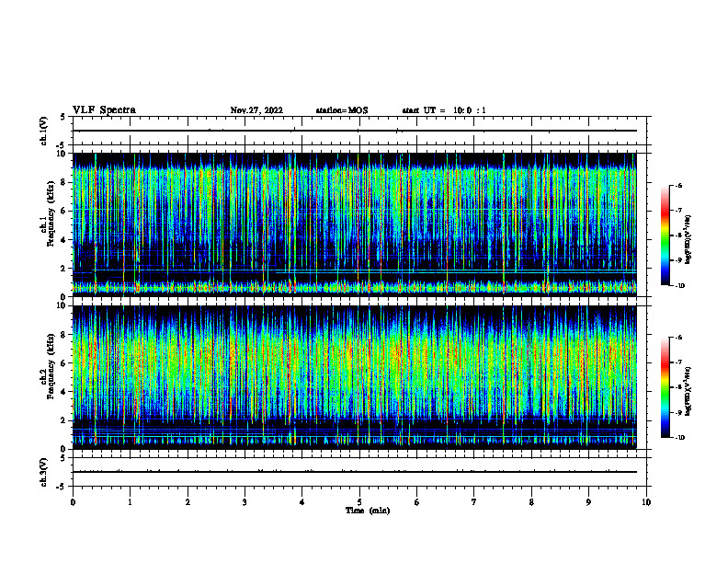Image resolution: width=728 pixels, height=563 pixels.
Task: Click the ch.1 spectrogram color scale bar
Action: click(x=665, y=236)
